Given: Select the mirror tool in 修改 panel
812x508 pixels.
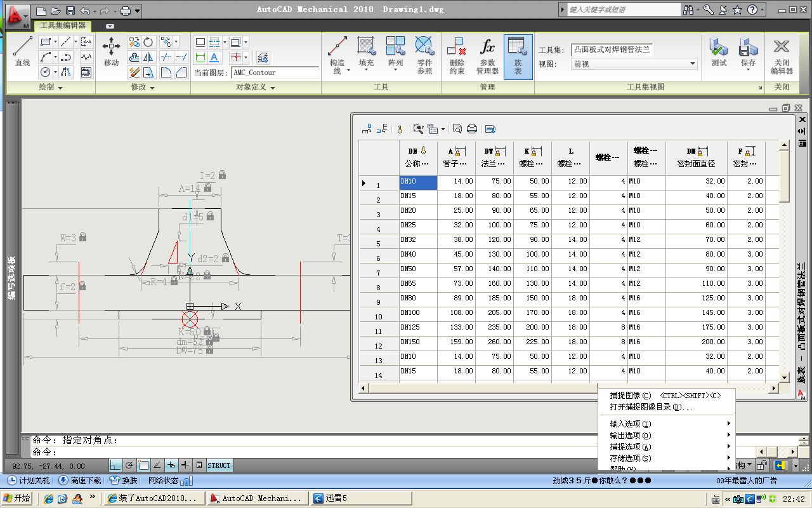Looking at the screenshot, I should [x=148, y=57].
